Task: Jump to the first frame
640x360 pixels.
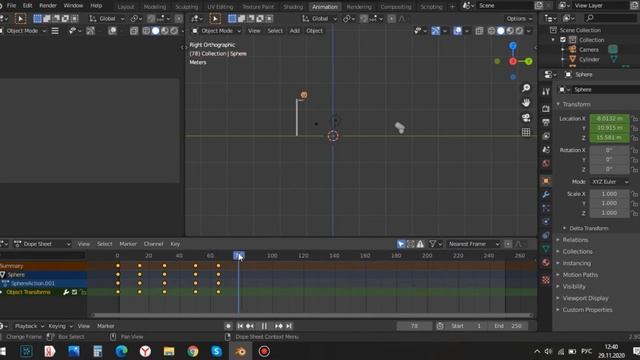Action: point(240,326)
